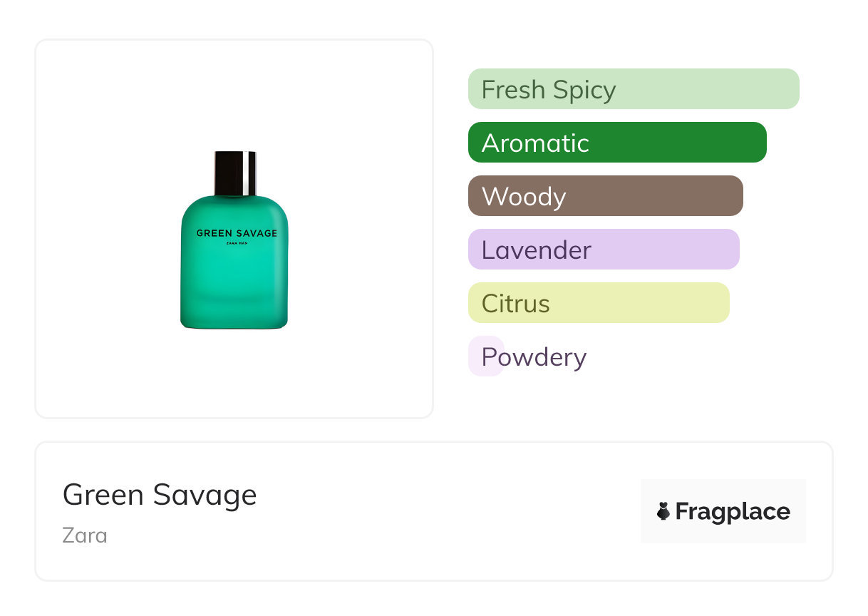Click the Fragplace wordmark text
868x616 pixels.
point(733,511)
